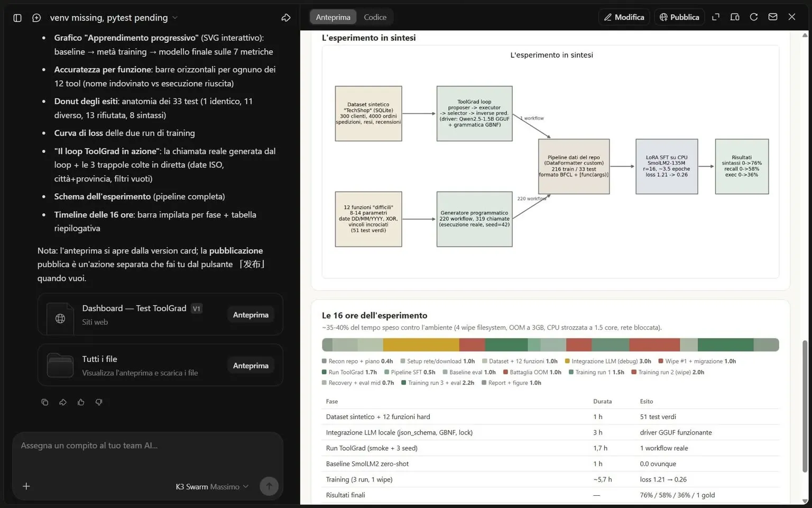The width and height of the screenshot is (812, 508).
Task: Click the message input field
Action: pyautogui.click(x=147, y=446)
